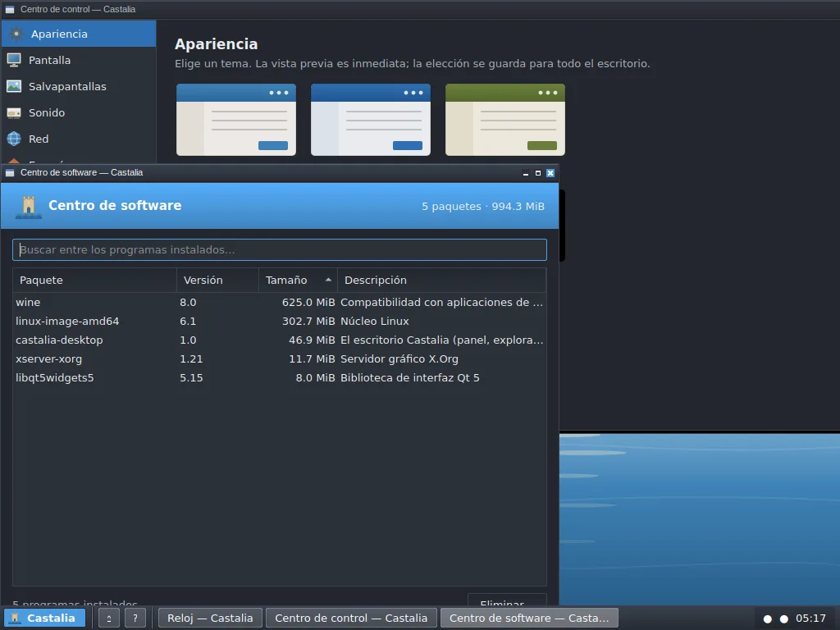Switch to Reloj — Castalia in taskbar

tap(210, 618)
